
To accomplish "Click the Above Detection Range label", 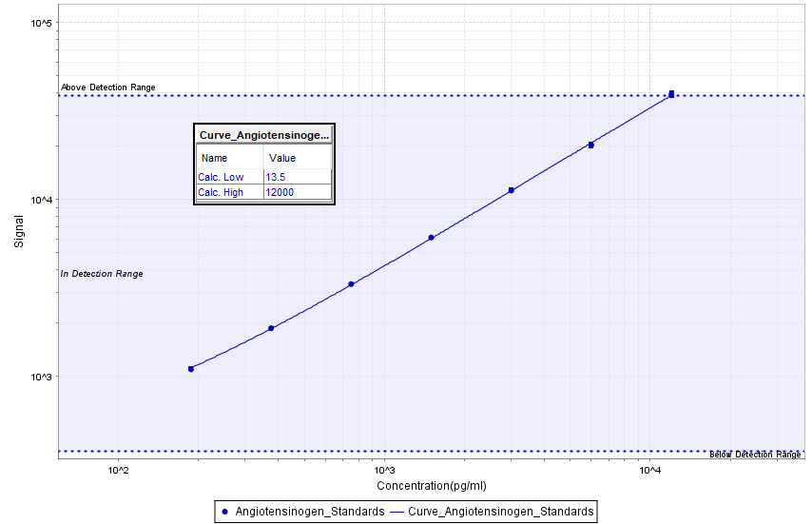I will [107, 87].
